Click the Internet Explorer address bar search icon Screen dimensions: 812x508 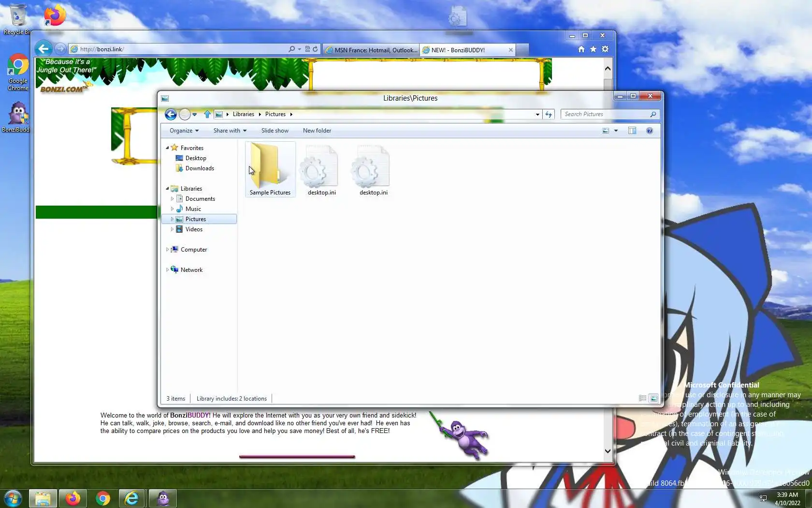click(x=291, y=49)
